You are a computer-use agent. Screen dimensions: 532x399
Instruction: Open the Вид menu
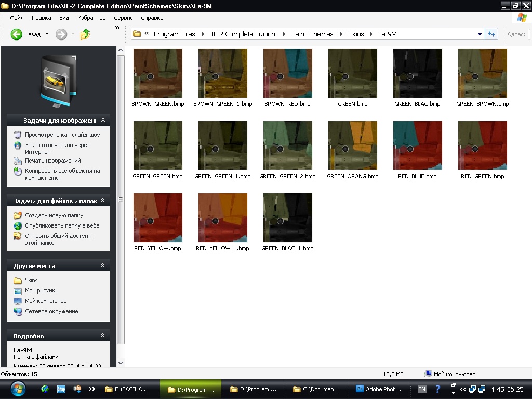[x=64, y=18]
